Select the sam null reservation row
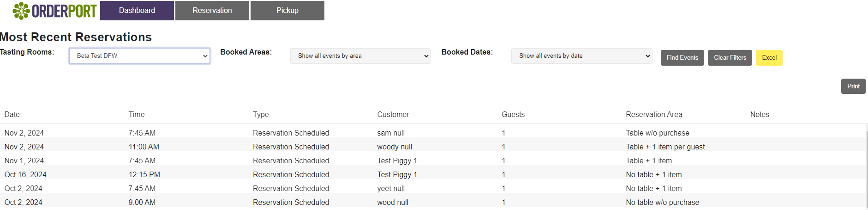868x210 pixels. pyautogui.click(x=390, y=133)
